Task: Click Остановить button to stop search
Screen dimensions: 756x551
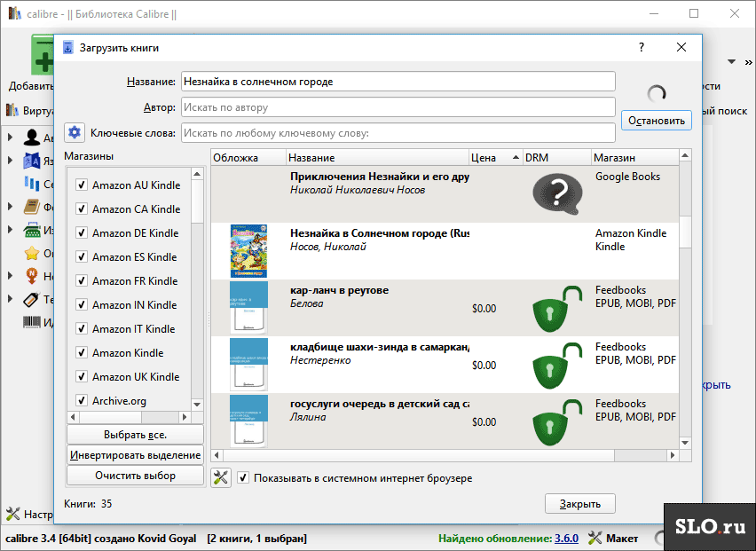Action: (x=657, y=121)
